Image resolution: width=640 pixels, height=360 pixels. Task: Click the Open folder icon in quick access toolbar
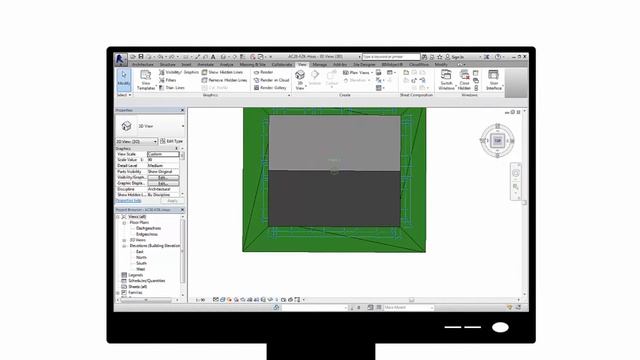tap(133, 57)
